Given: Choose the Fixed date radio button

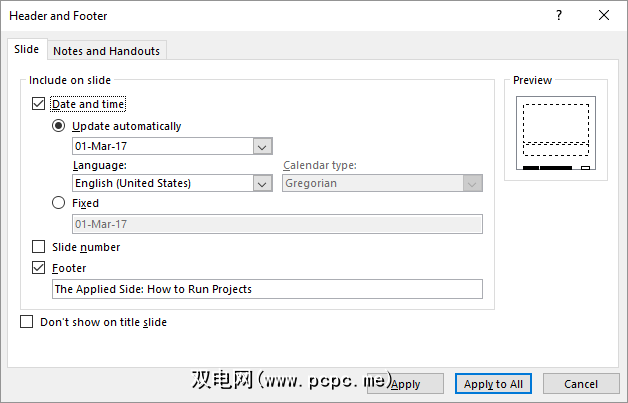Looking at the screenshot, I should (59, 203).
